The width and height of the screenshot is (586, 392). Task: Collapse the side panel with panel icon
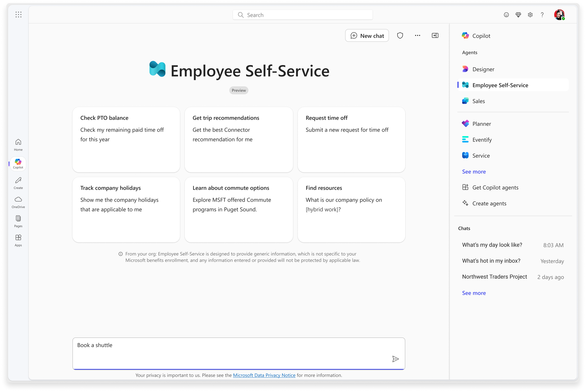435,35
